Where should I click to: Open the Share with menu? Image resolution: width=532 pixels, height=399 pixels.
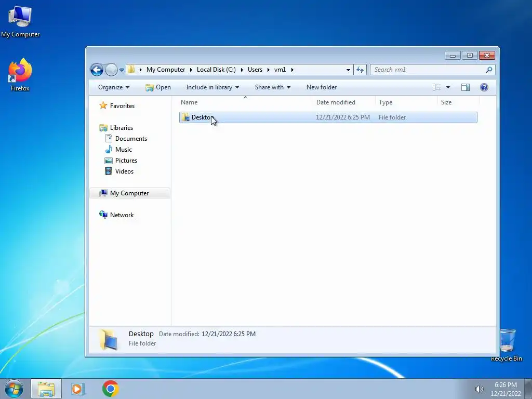tap(272, 87)
